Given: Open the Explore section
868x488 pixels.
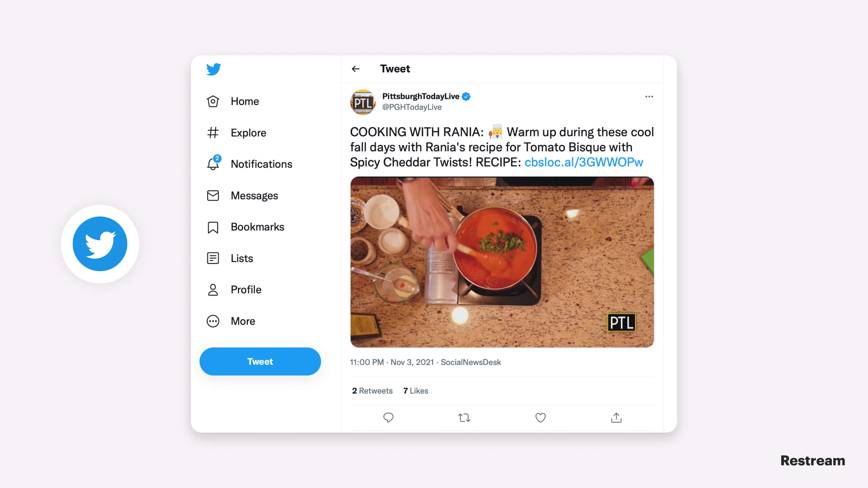Looking at the screenshot, I should coord(248,132).
